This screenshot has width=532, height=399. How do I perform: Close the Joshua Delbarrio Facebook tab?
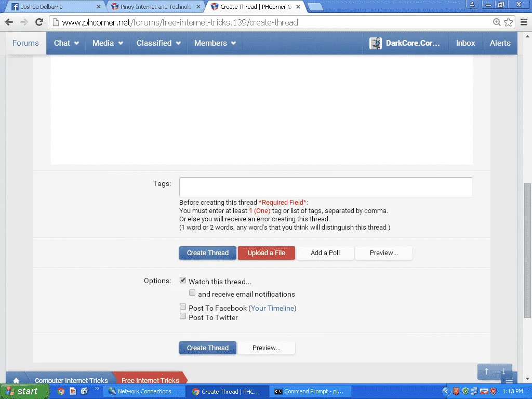[98, 6]
